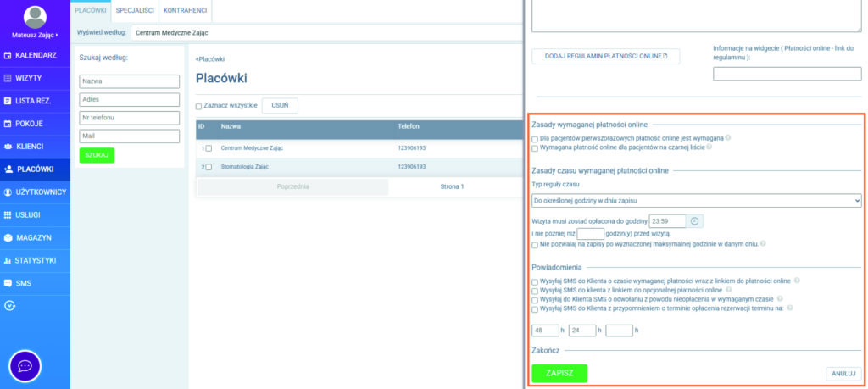The image size is (868, 389).
Task: Open the Kalendarz calendar icon in sidebar
Action: (8, 55)
